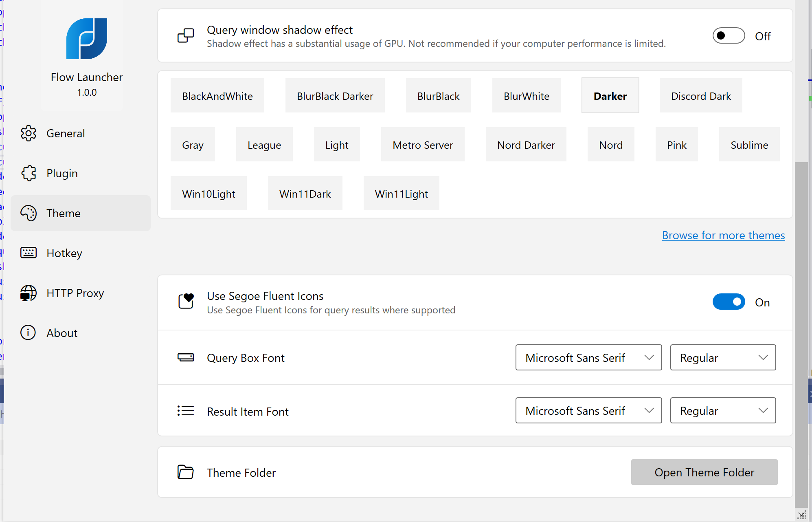The image size is (812, 522).
Task: Click Open Theme Folder button
Action: pyautogui.click(x=704, y=472)
